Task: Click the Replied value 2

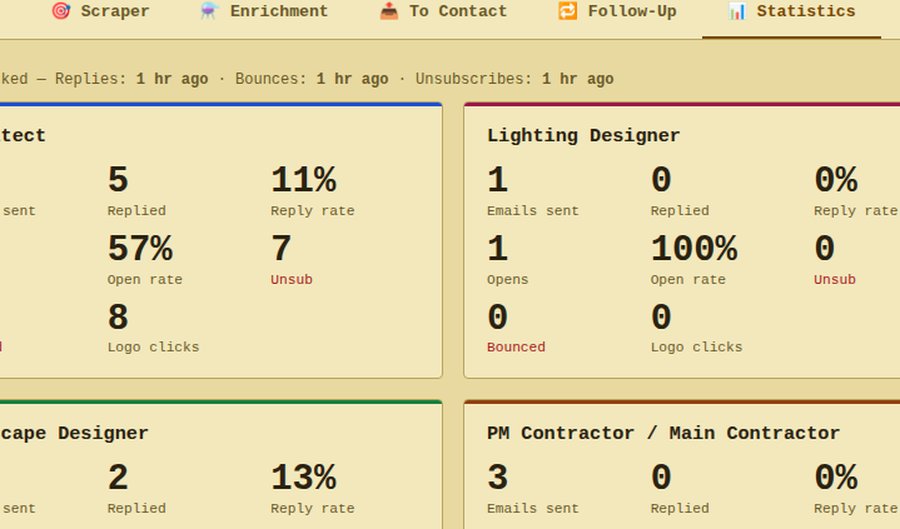Action: 118,477
